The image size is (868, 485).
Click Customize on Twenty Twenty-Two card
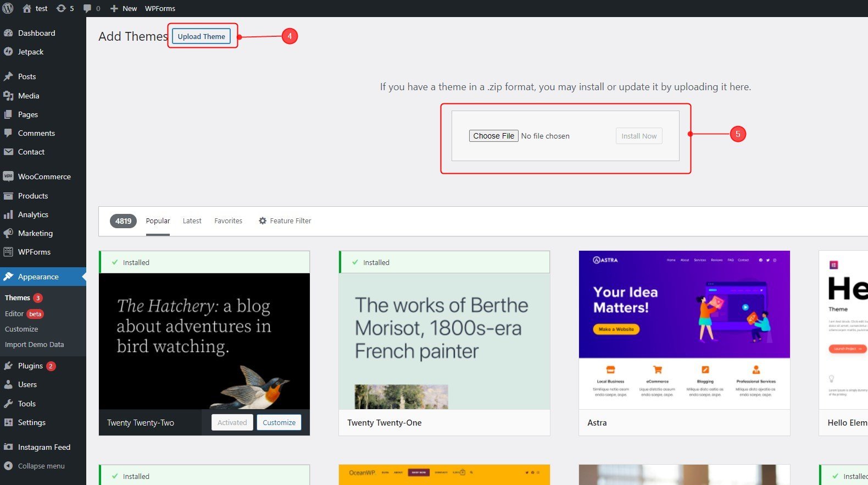pyautogui.click(x=279, y=422)
